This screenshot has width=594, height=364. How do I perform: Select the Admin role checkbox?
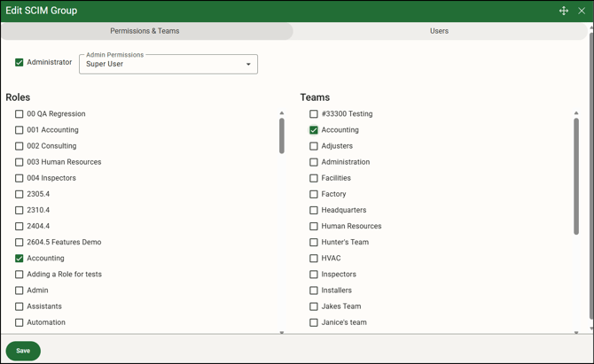20,290
